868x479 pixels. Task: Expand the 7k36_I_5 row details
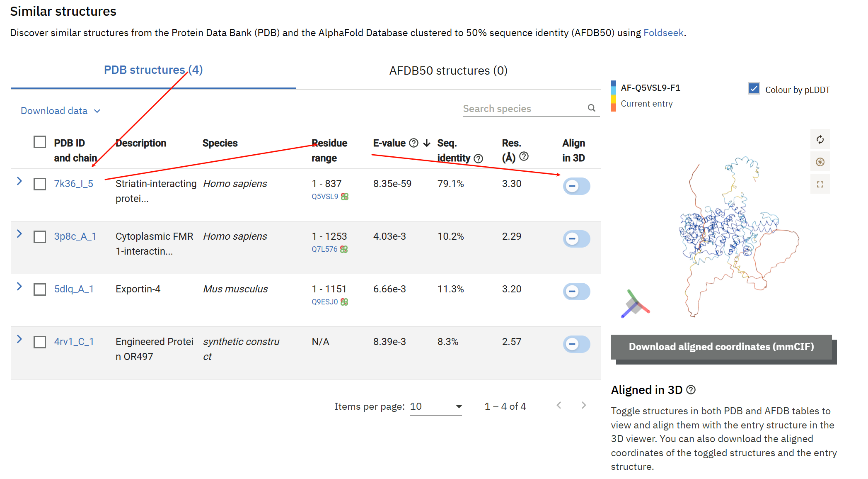pos(19,181)
